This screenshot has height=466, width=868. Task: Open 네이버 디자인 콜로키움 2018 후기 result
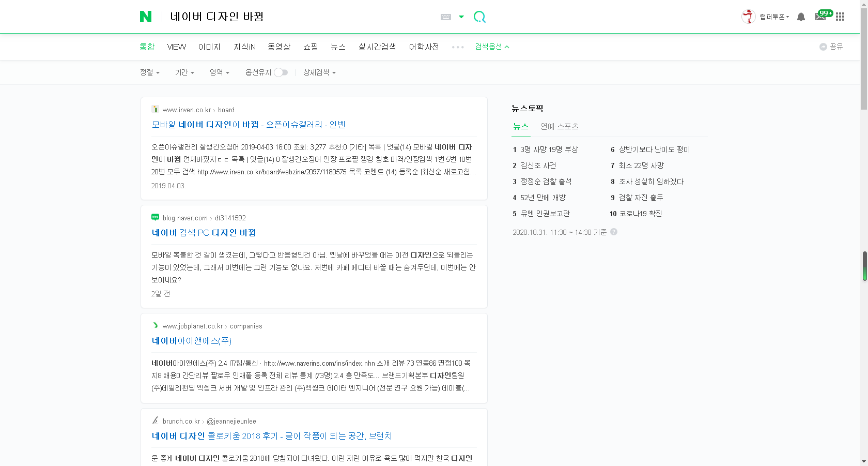coord(272,436)
